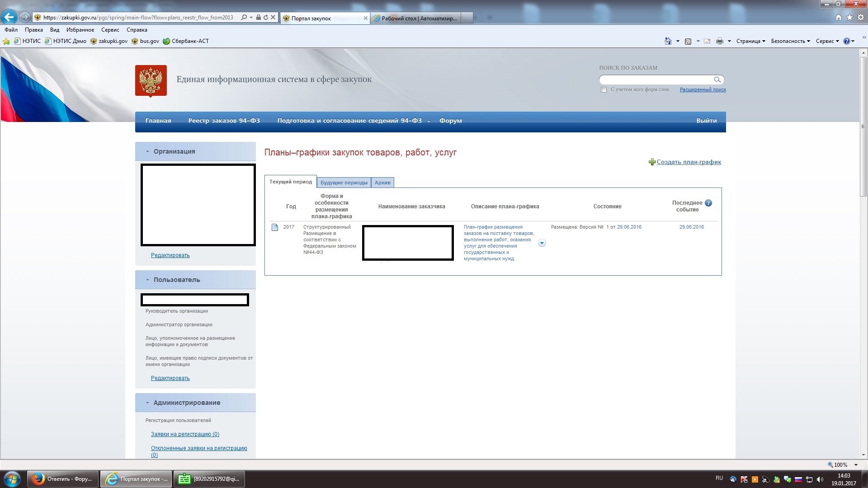Click the refresh icon in address bar
Viewport: 868px width, 488px height.
[x=266, y=18]
